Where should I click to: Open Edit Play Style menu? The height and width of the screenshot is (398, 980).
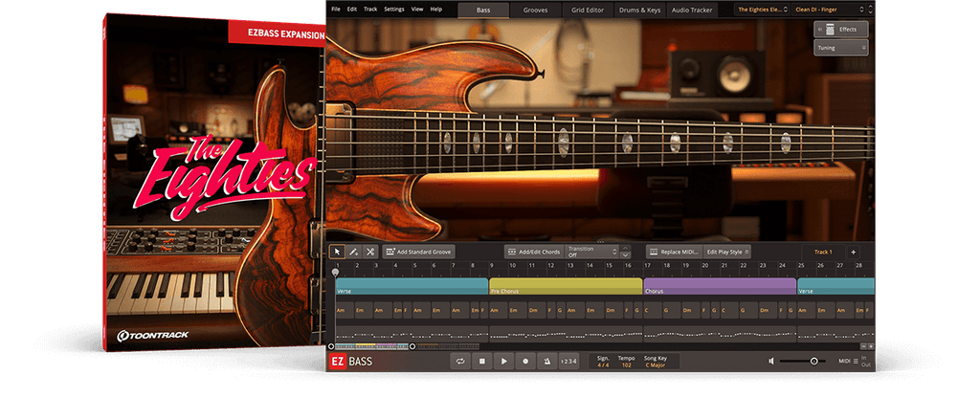[727, 252]
